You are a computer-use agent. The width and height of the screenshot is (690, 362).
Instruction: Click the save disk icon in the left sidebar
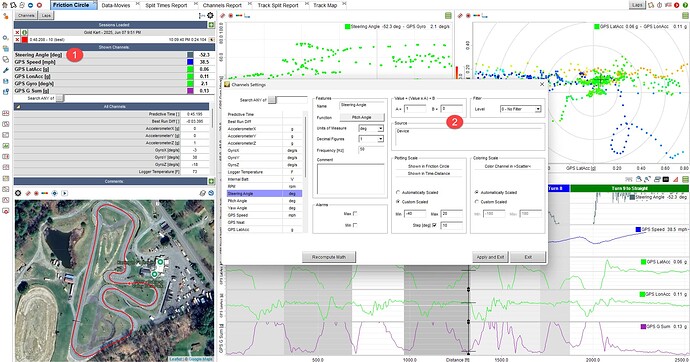coord(6,81)
